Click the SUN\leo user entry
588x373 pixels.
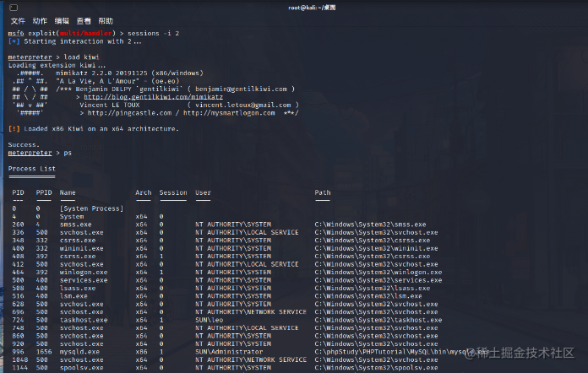coord(209,320)
